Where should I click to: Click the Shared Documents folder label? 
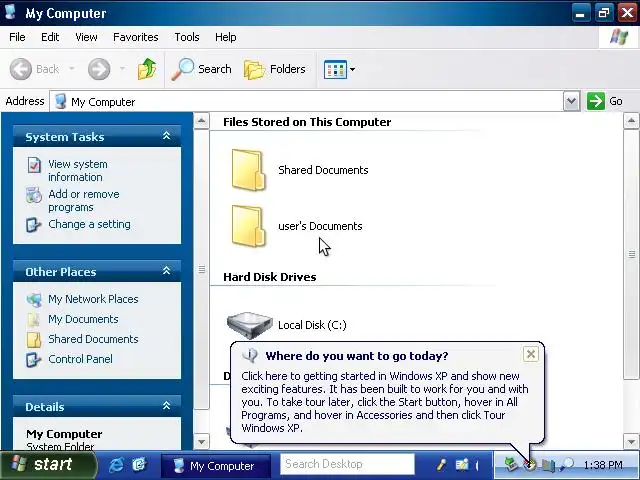tap(323, 170)
